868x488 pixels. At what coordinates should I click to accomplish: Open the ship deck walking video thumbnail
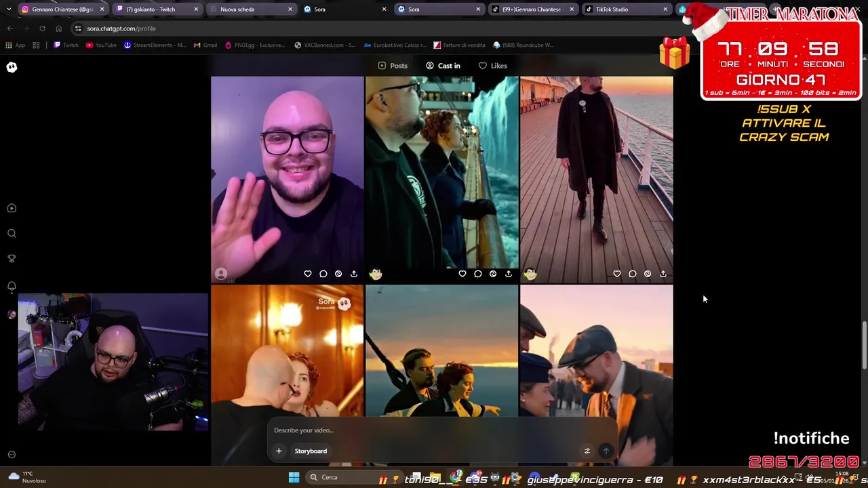596,179
